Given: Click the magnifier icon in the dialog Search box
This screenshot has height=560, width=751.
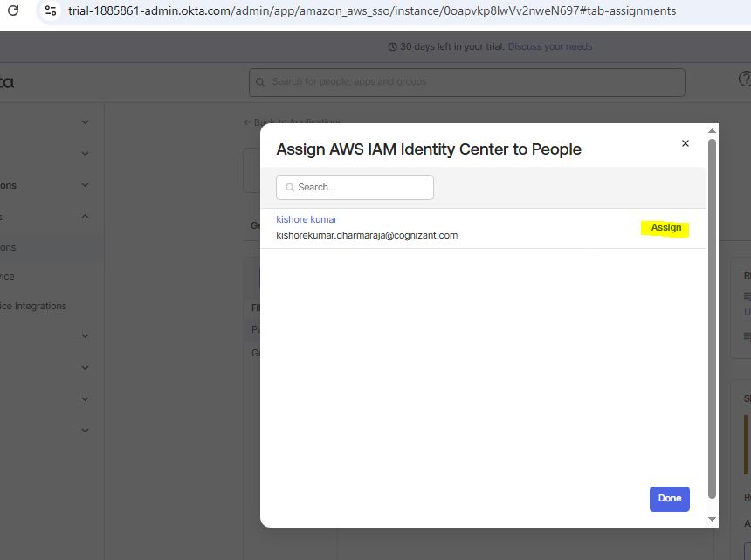Looking at the screenshot, I should [x=289, y=188].
